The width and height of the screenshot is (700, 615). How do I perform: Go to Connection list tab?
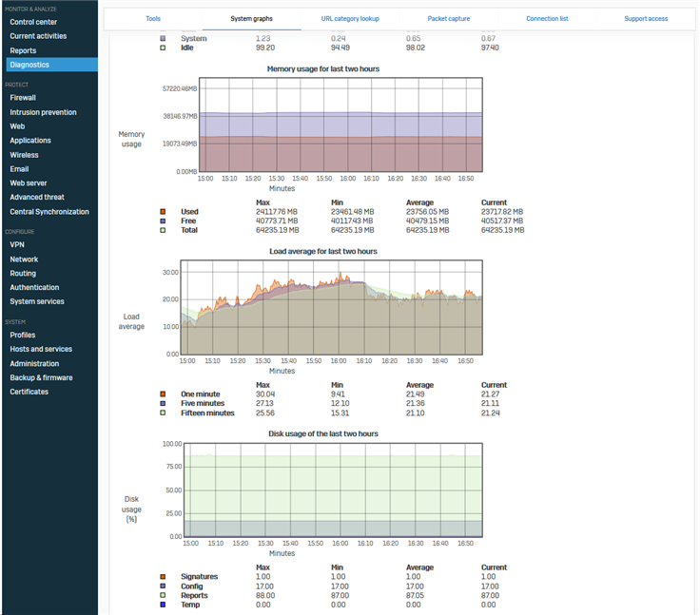(x=547, y=19)
